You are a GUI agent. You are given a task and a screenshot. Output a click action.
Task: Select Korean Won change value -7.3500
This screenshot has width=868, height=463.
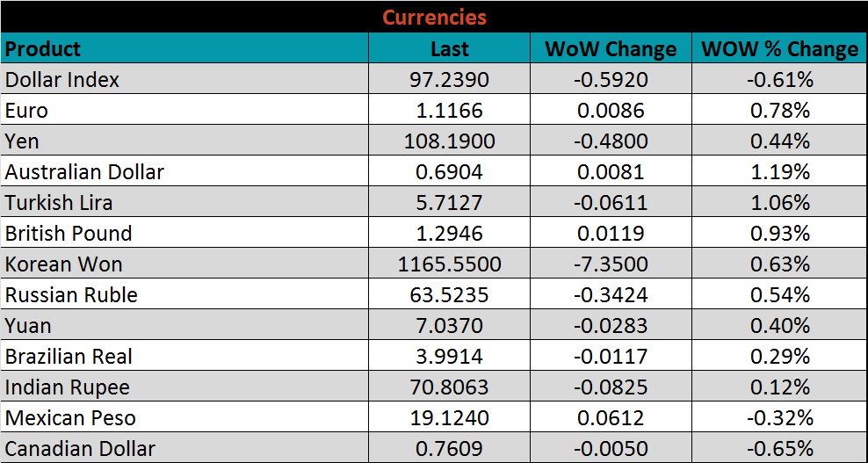(x=611, y=264)
